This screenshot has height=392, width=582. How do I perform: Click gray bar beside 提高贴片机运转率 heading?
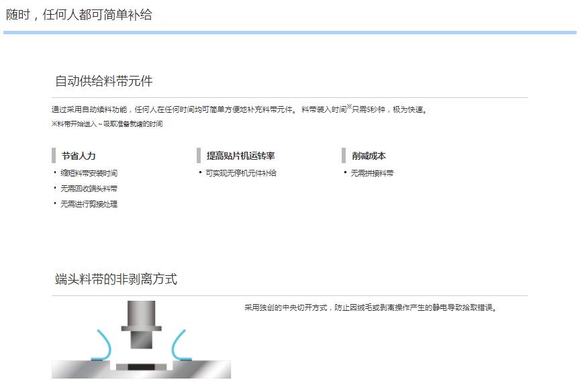pos(199,156)
